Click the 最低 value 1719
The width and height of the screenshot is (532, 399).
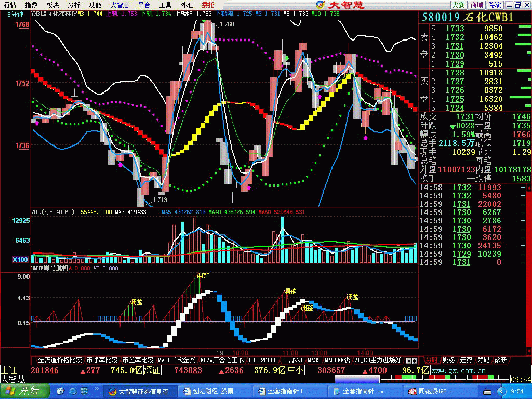pos(522,143)
